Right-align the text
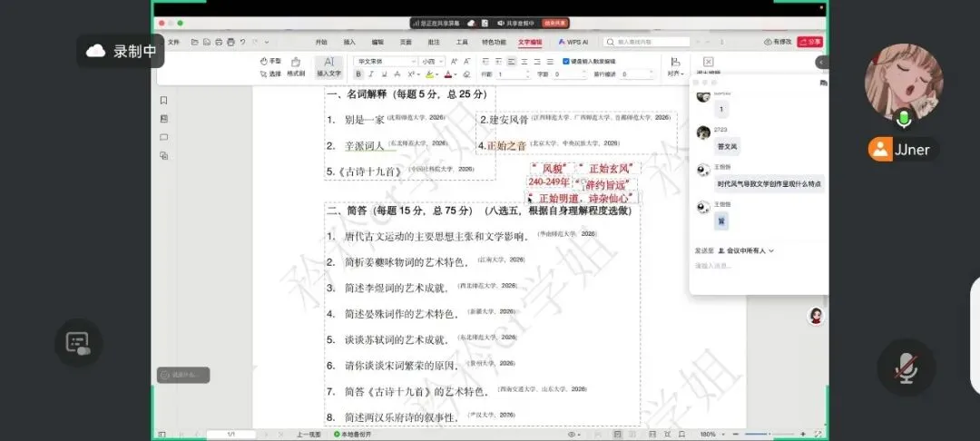 coord(537,62)
